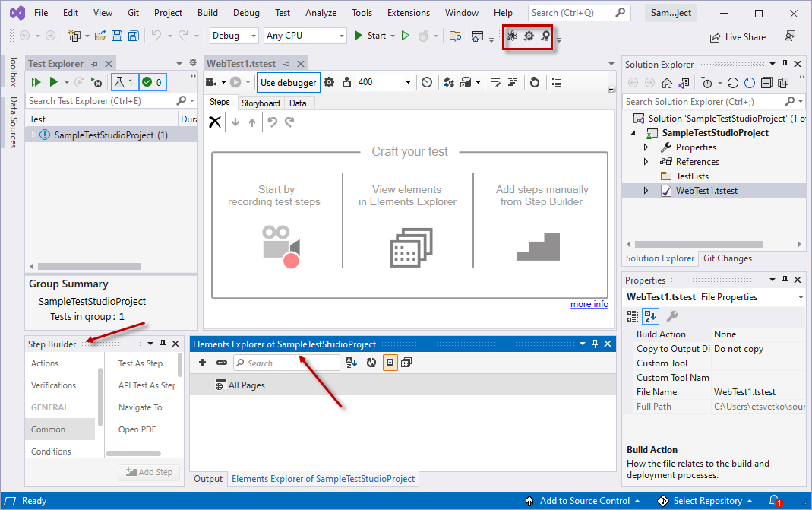Open the Any CPU platform dropdown

coord(305,36)
